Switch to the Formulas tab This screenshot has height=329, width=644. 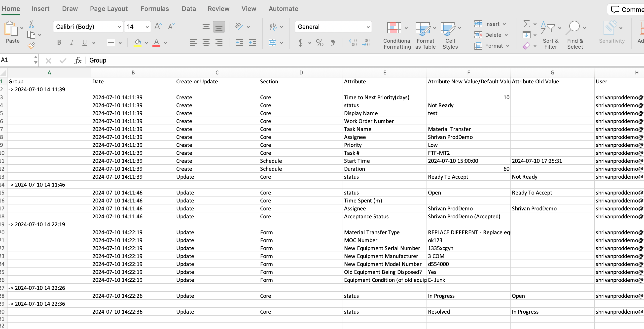click(x=154, y=9)
